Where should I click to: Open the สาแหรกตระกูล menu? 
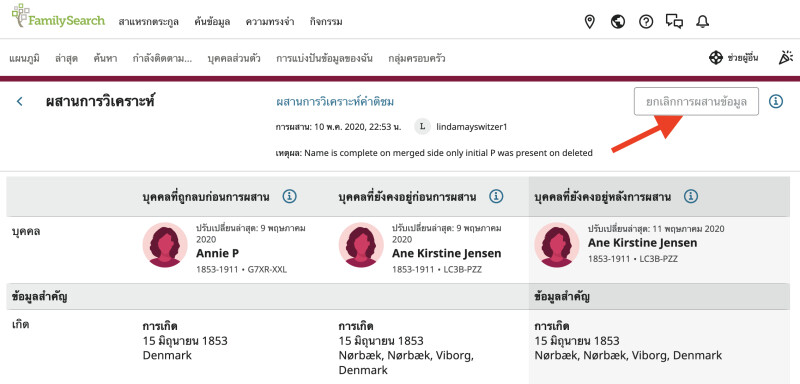click(x=148, y=22)
